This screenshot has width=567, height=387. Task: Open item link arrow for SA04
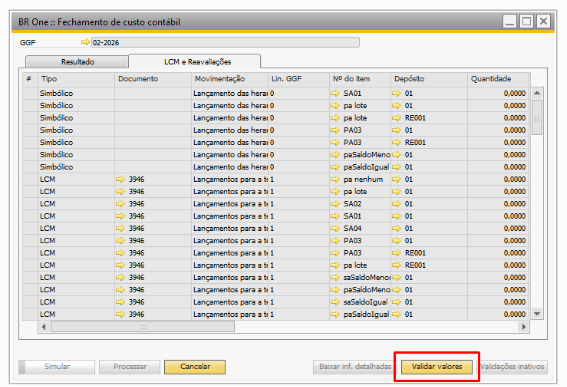335,229
